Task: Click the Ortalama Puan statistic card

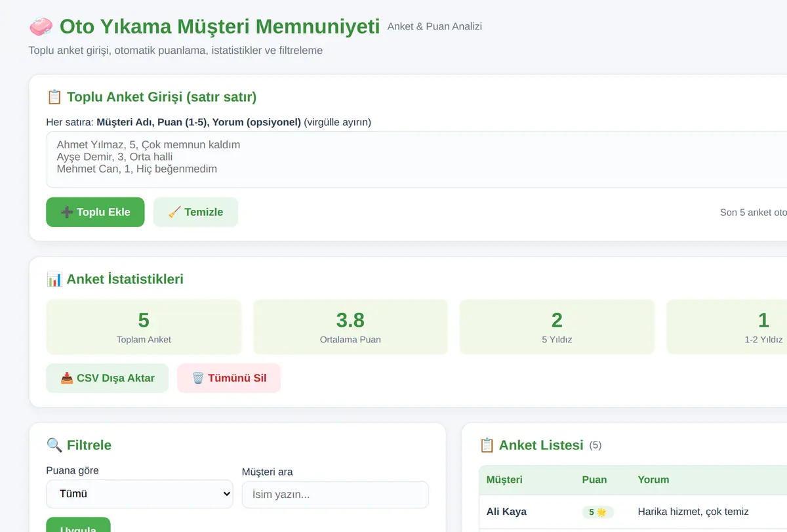Action: pyautogui.click(x=350, y=327)
